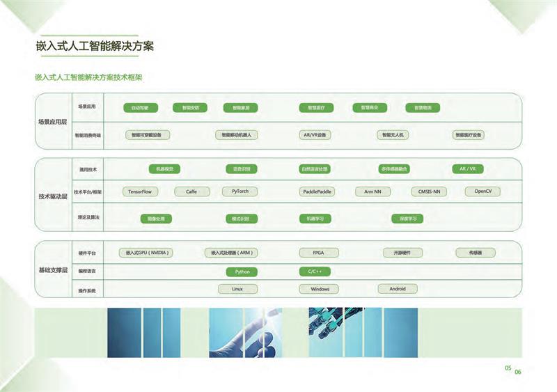Click the TensorFlow framework box
The height and width of the screenshot is (392, 557).
point(140,191)
